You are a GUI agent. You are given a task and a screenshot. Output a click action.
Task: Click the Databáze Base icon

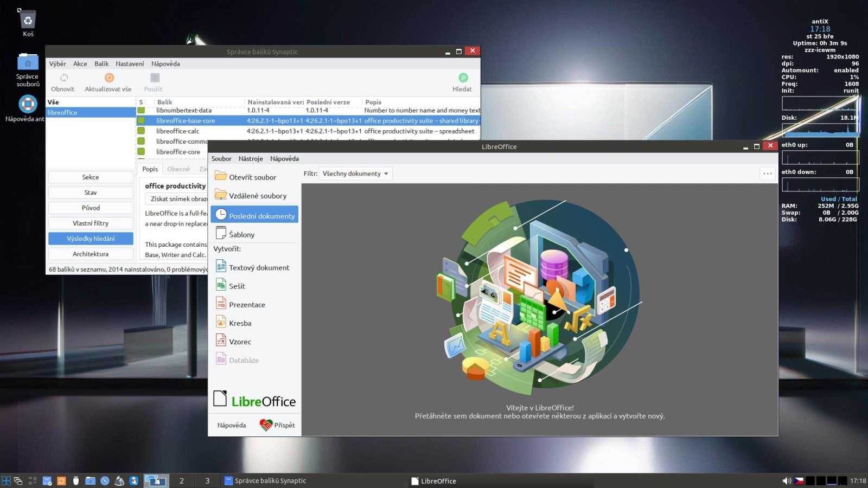pos(221,359)
